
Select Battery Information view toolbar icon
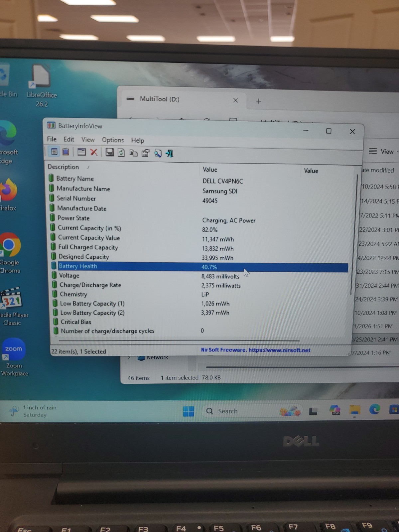54,152
